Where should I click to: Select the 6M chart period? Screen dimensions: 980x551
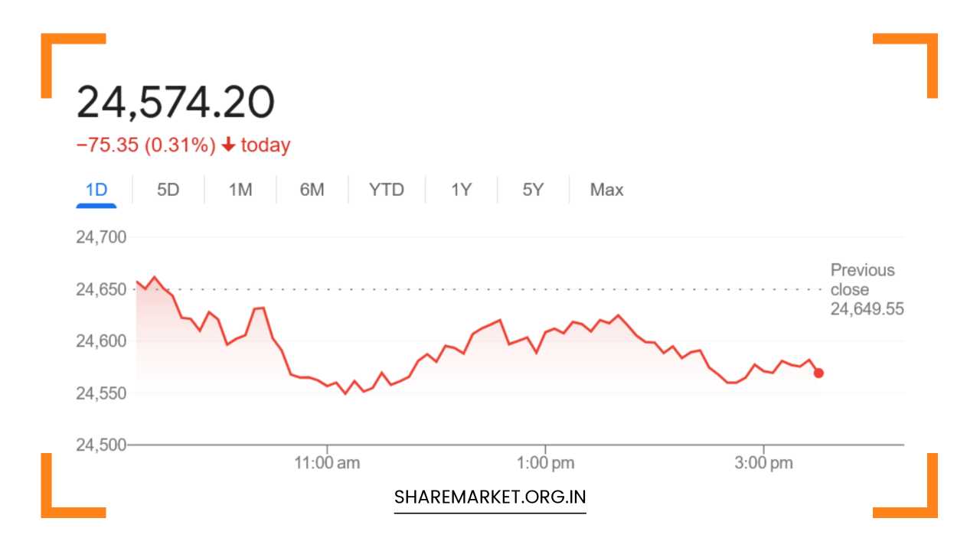click(x=312, y=190)
